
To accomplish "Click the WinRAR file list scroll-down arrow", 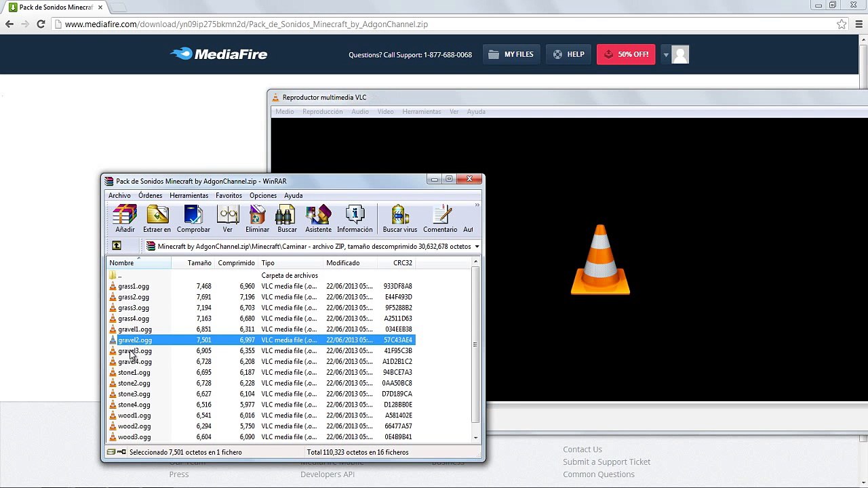I will point(475,438).
